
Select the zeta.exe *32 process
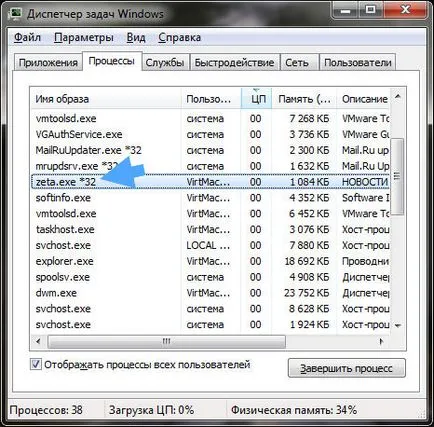(x=210, y=182)
